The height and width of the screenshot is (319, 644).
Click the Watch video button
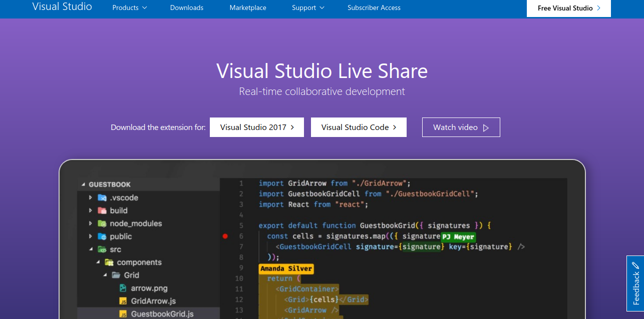[x=461, y=127]
